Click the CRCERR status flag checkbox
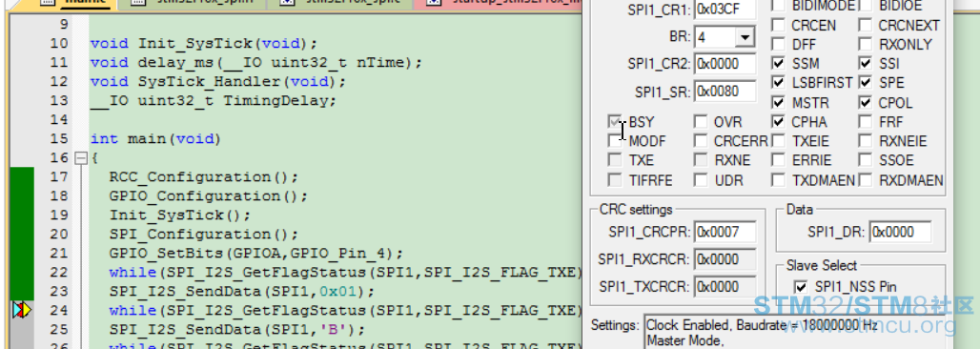The width and height of the screenshot is (980, 349). click(701, 141)
